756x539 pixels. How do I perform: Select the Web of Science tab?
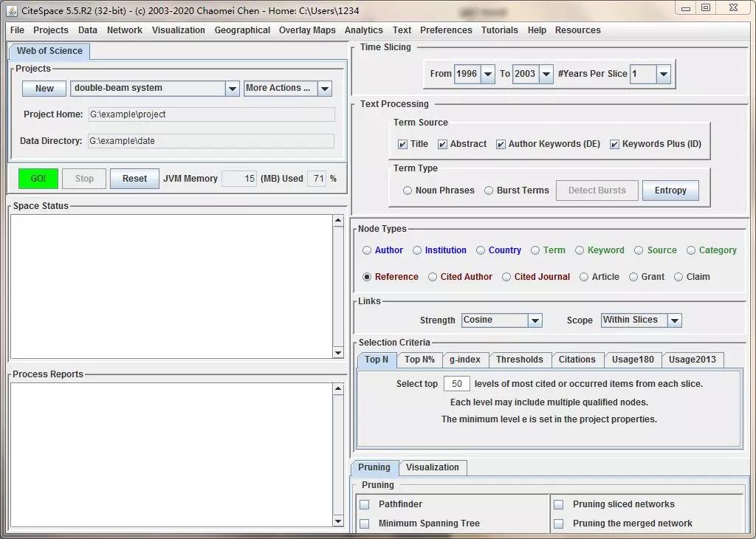(49, 51)
